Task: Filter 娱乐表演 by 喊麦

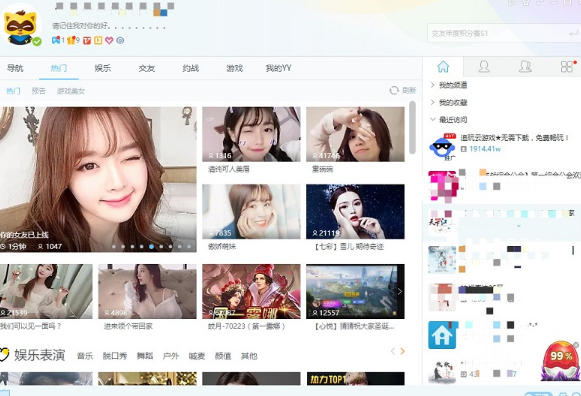Action: coord(197,356)
